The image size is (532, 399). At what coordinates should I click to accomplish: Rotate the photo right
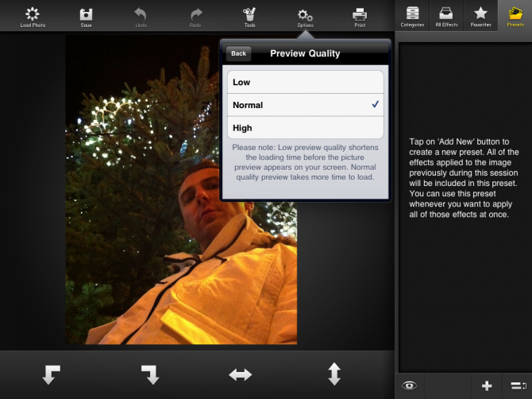click(150, 374)
